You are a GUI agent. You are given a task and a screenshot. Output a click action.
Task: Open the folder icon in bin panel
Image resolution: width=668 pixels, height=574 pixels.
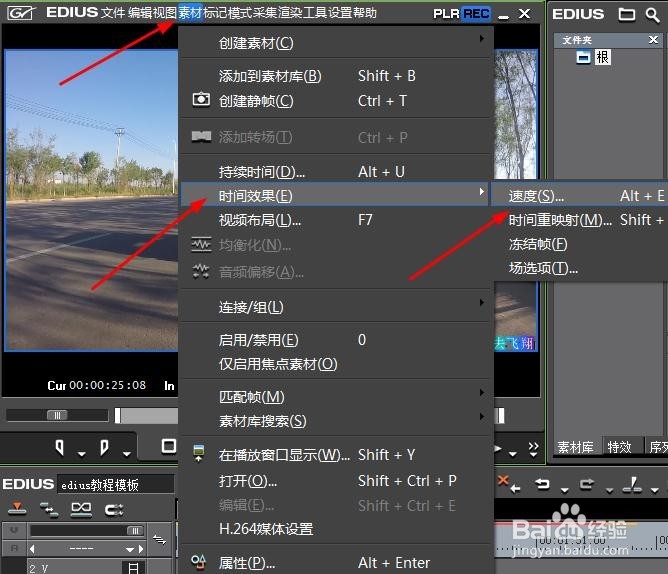click(626, 14)
